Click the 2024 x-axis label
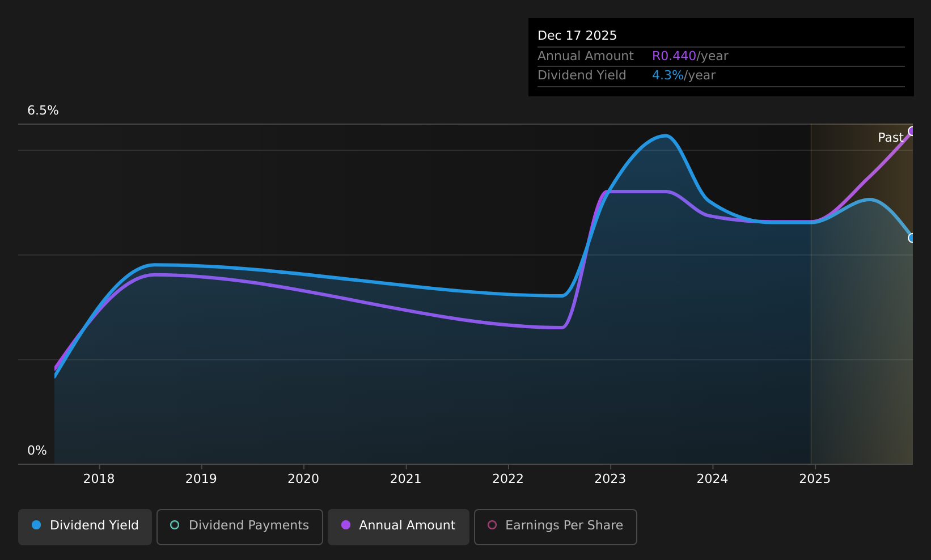The height and width of the screenshot is (560, 931). [x=713, y=479]
